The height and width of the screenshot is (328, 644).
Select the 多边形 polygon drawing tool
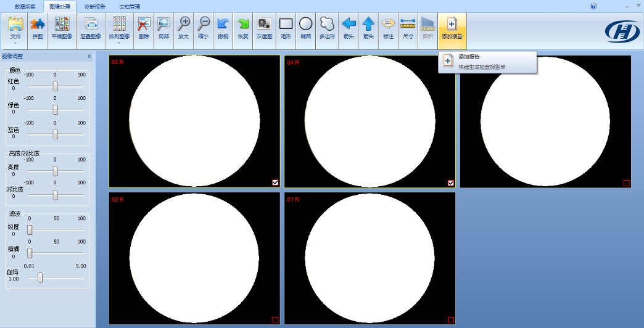328,31
